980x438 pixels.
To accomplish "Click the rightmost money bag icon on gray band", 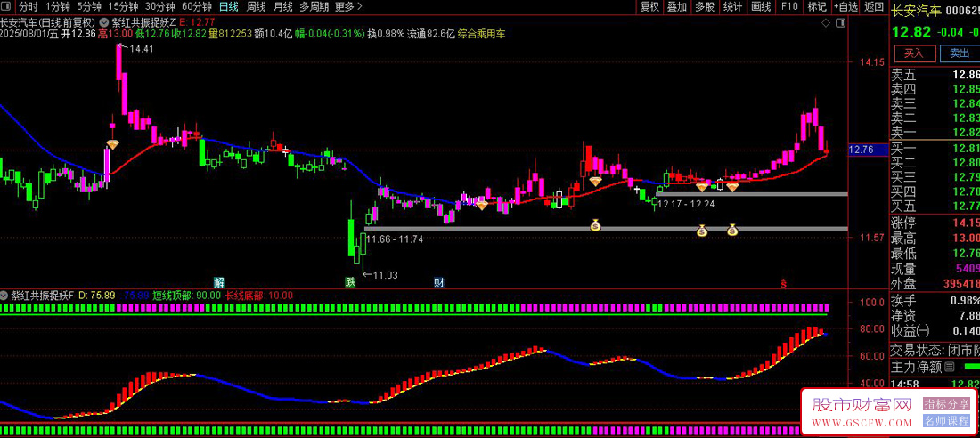I will click(732, 231).
